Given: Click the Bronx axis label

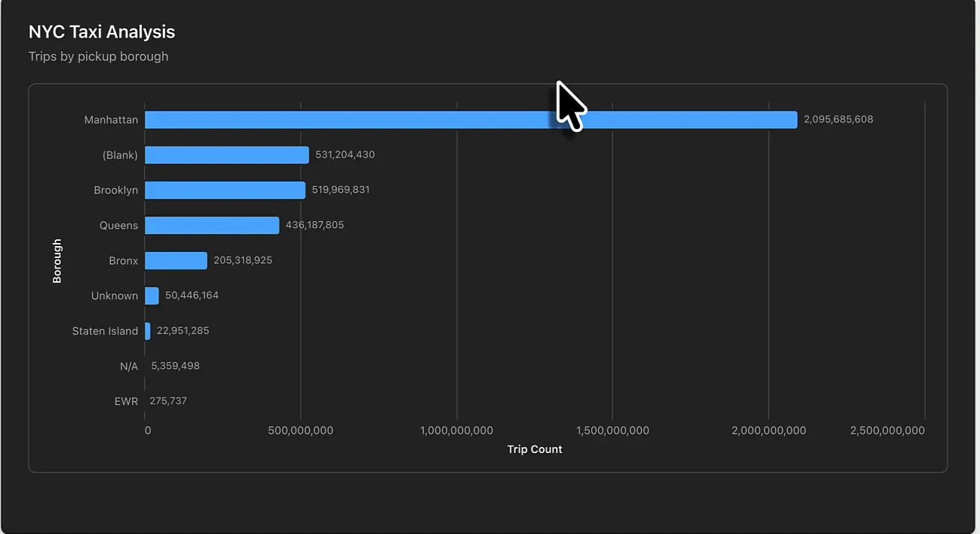Looking at the screenshot, I should pyautogui.click(x=124, y=260).
